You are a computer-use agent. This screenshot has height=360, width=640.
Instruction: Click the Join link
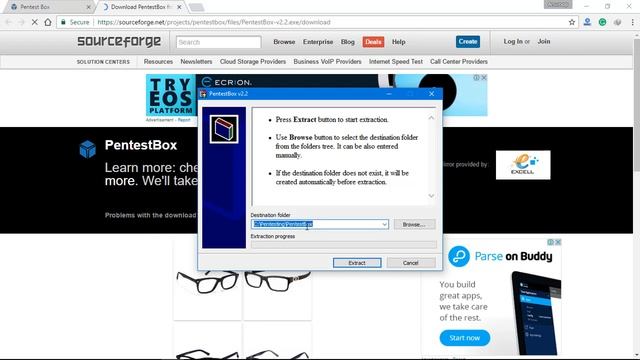(544, 41)
